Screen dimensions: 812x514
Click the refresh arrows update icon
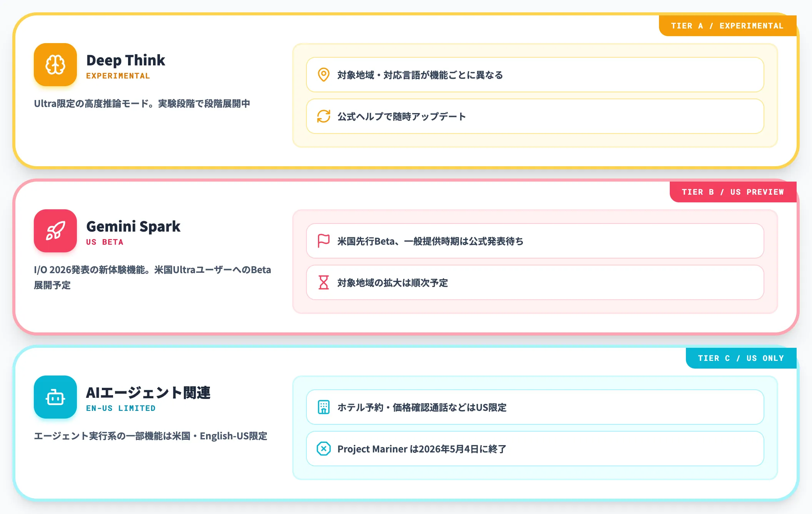324,116
